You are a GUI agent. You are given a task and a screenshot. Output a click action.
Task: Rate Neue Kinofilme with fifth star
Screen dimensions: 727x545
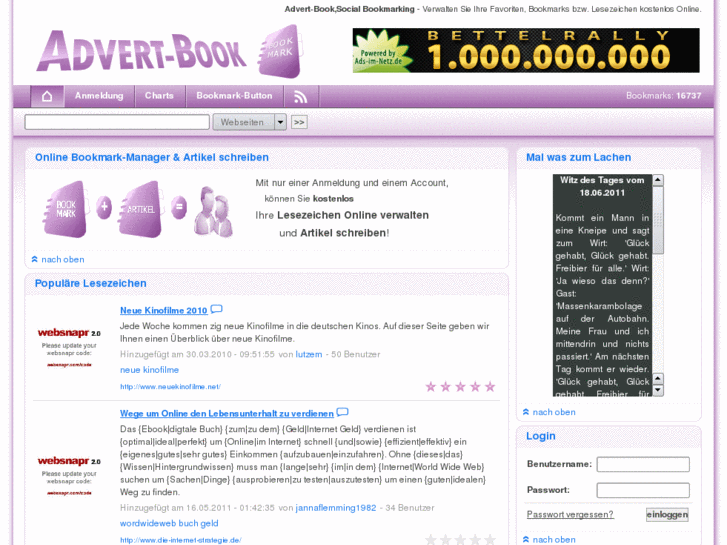tap(490, 386)
